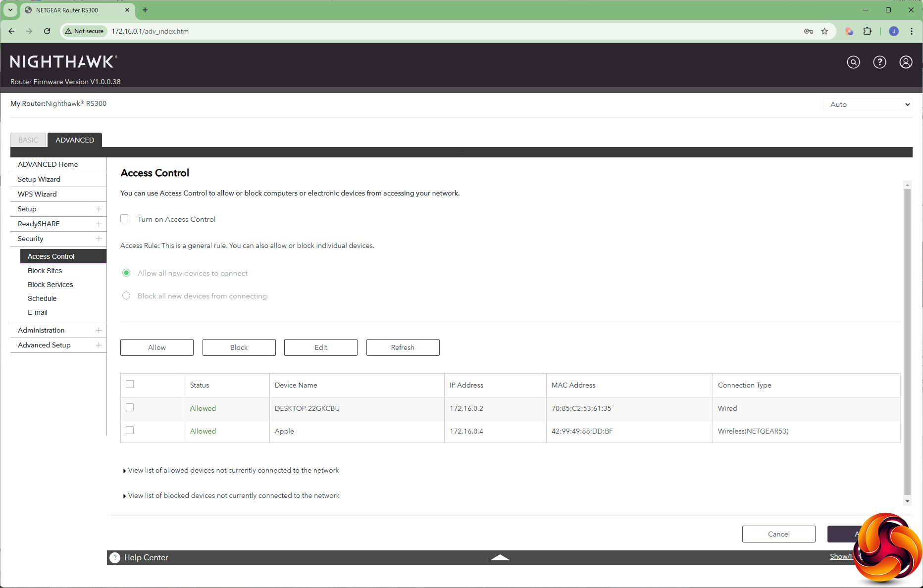This screenshot has height=588, width=923.
Task: Open the Nighthawk search icon
Action: coord(853,62)
